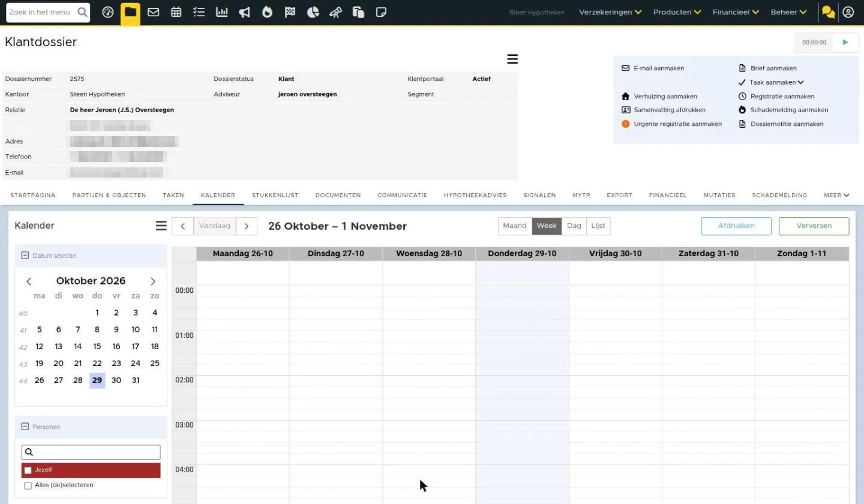The image size is (864, 504).
Task: Open the bar chart reports icon
Action: pos(221,12)
